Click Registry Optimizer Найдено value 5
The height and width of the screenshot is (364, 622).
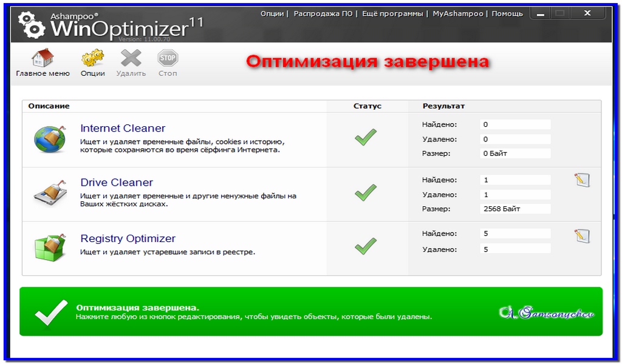(515, 234)
